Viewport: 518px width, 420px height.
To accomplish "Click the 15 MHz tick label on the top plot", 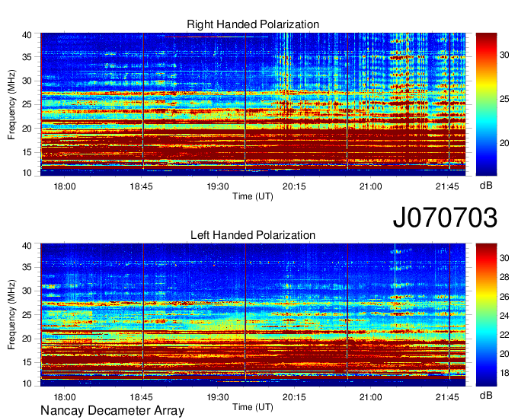I will point(27,152).
